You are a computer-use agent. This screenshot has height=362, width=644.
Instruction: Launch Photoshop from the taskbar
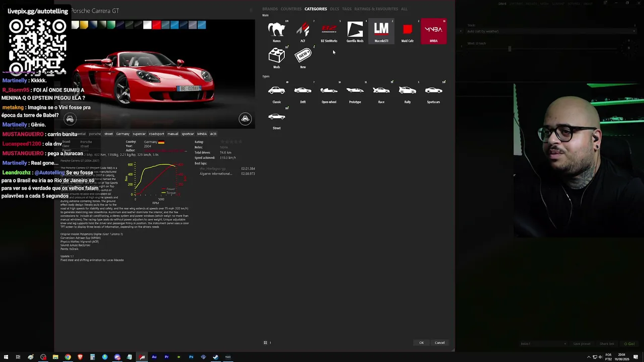pos(191,357)
